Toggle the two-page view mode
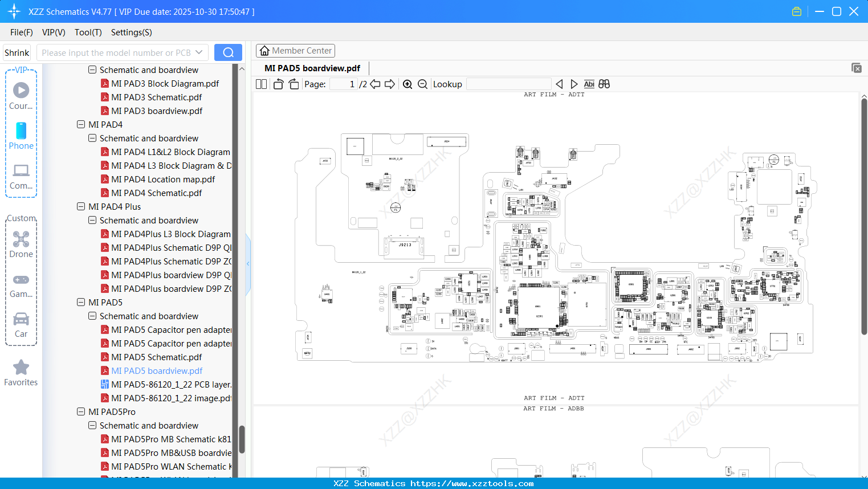 click(x=260, y=84)
